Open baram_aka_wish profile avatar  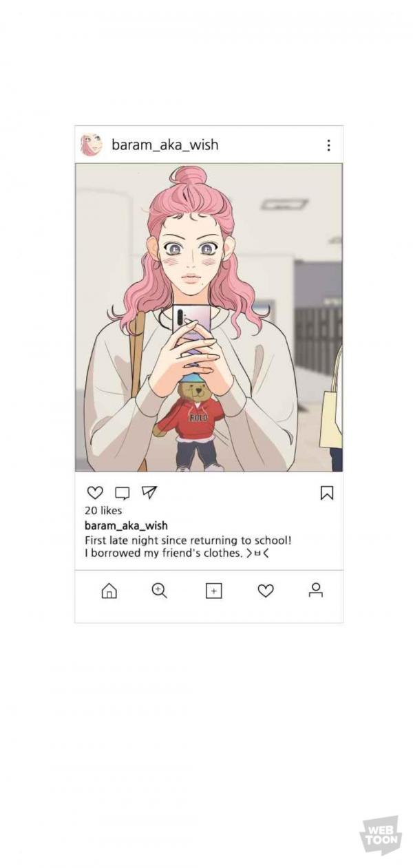91,145
